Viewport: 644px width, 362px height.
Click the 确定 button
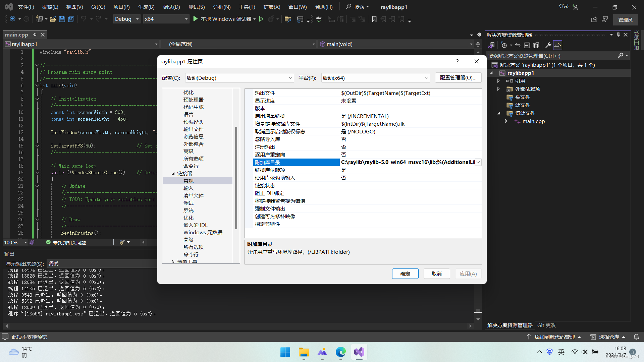(x=405, y=274)
